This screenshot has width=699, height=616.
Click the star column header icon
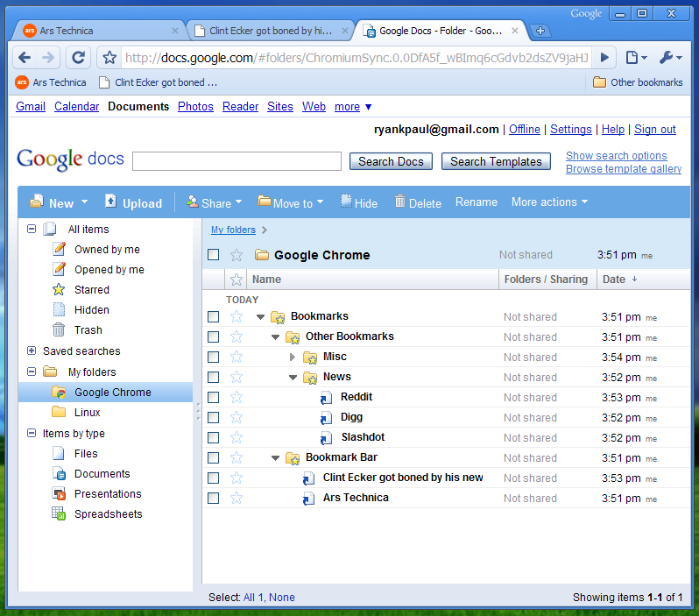click(237, 280)
